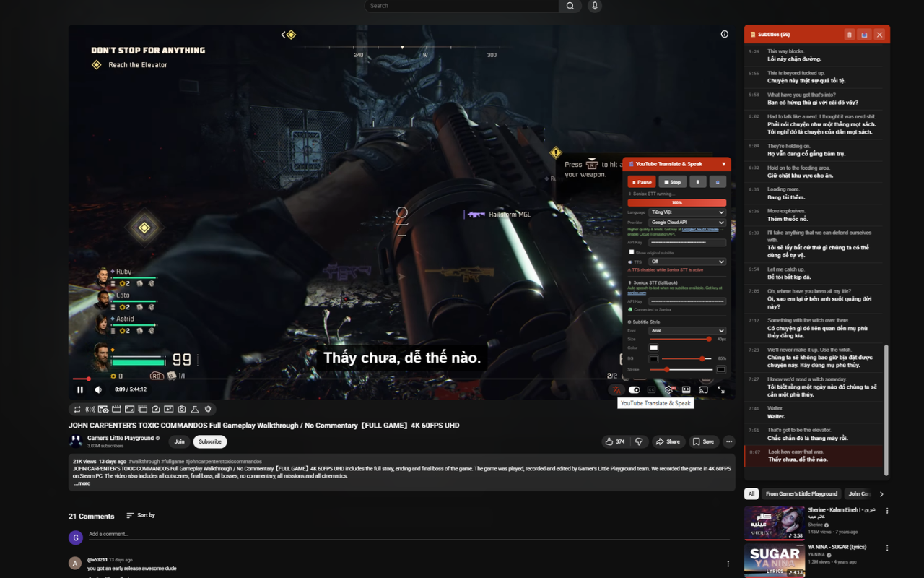Pick the subtitle text Color swatch
This screenshot has width=924, height=578.
[653, 348]
